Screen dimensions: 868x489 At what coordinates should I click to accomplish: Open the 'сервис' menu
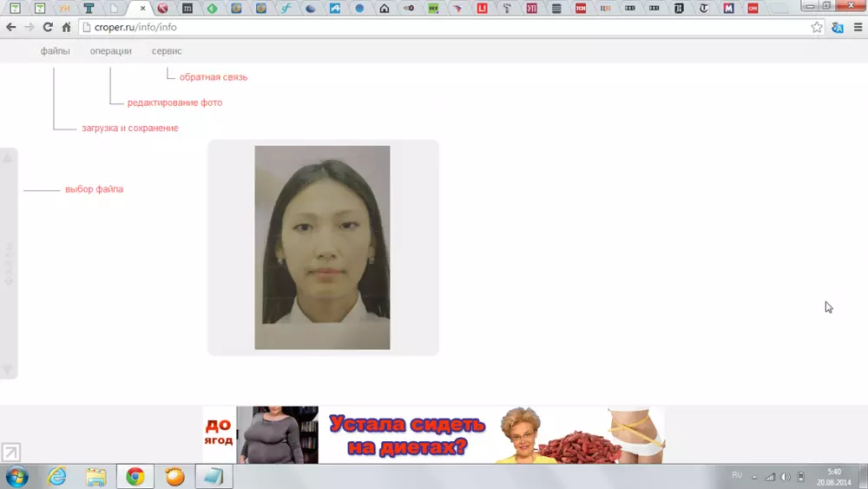(x=167, y=51)
